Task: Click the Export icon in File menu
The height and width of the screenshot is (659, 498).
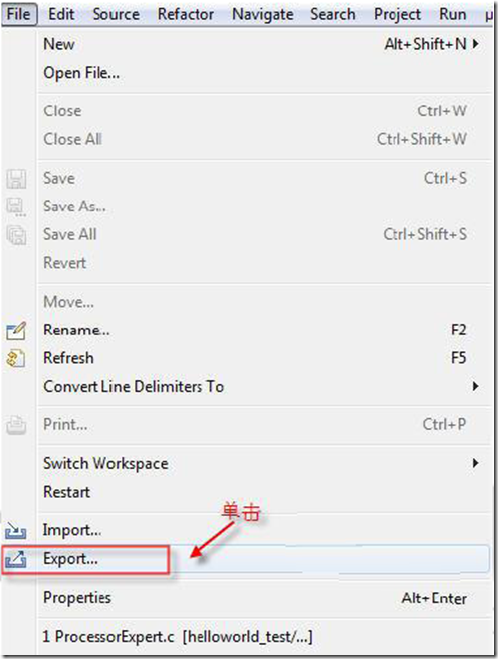Action: 16,559
